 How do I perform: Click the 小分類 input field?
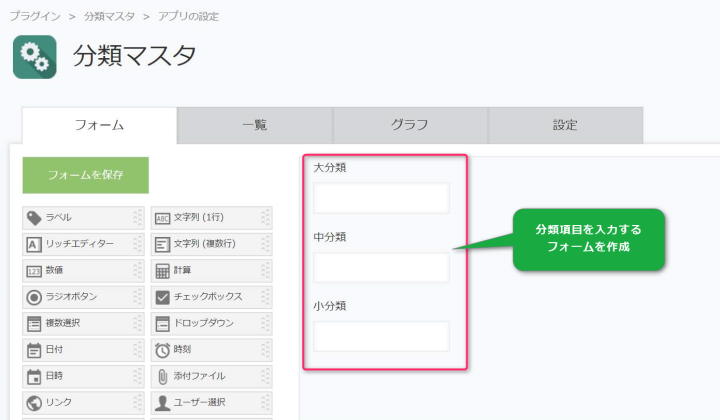click(381, 336)
